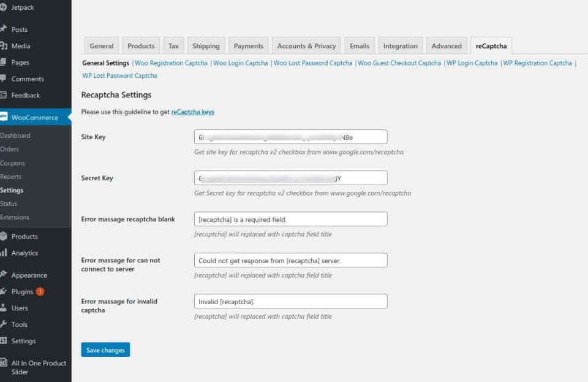The image size is (588, 382).
Task: Click the sidebar Settings sliders icon
Action: (x=4, y=340)
